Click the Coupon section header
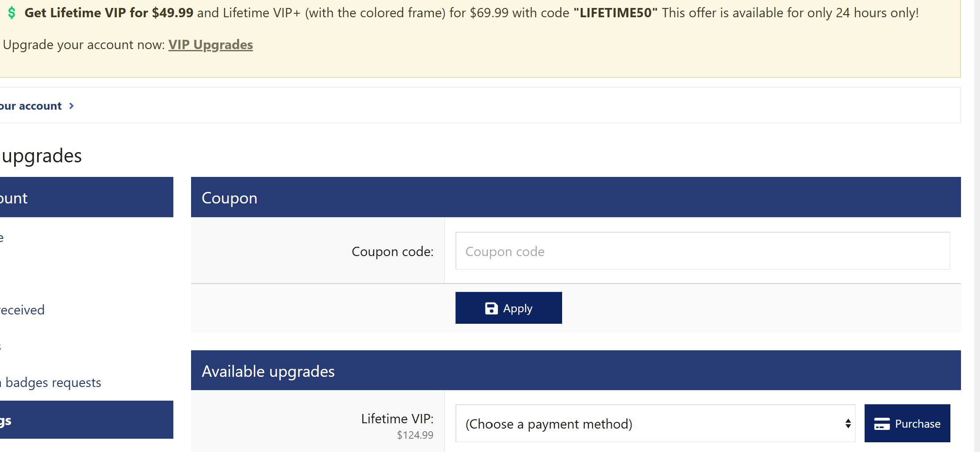Screen dimensions: 980x452 pos(575,198)
